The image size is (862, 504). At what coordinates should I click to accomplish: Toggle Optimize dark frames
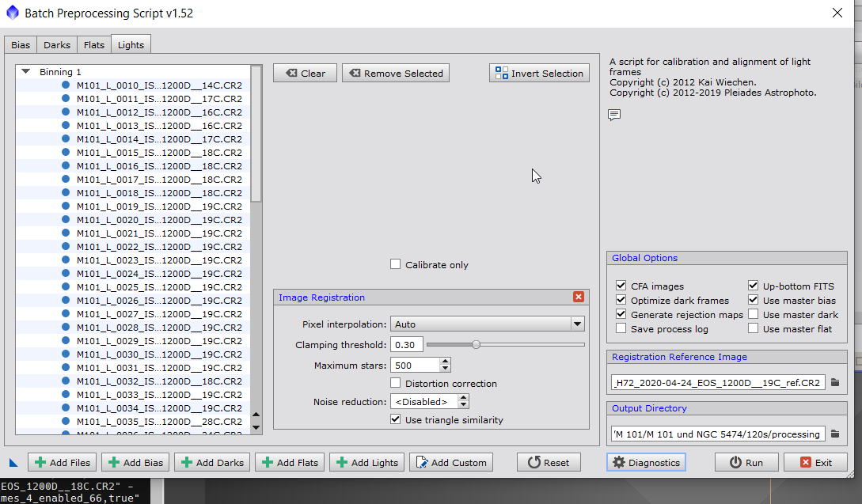click(621, 300)
